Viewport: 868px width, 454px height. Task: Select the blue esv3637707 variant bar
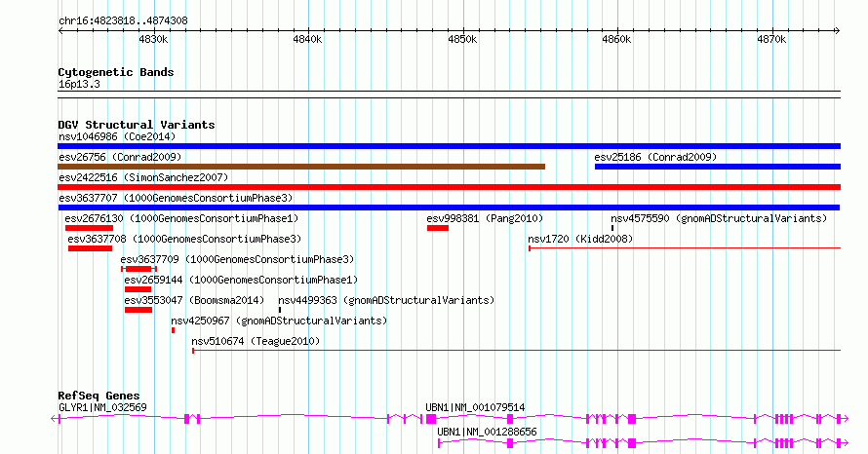coord(449,208)
